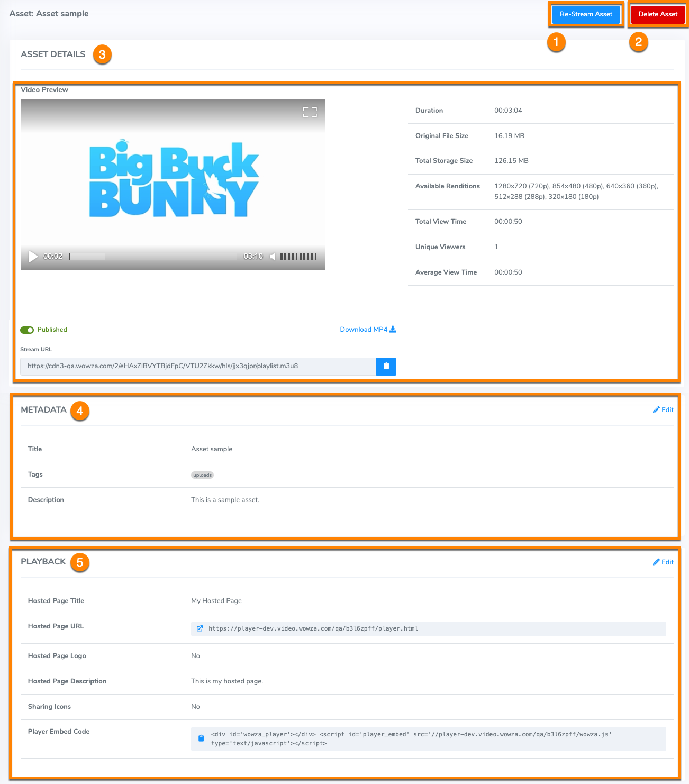Click the 'ASSET DETAILS' section heading
689x784 pixels.
(x=53, y=54)
